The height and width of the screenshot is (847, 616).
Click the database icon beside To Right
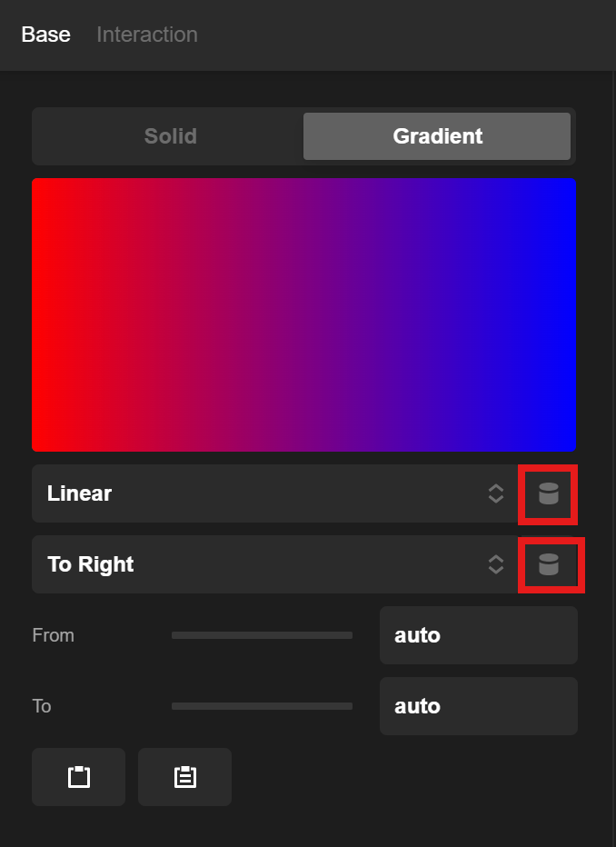pos(548,564)
